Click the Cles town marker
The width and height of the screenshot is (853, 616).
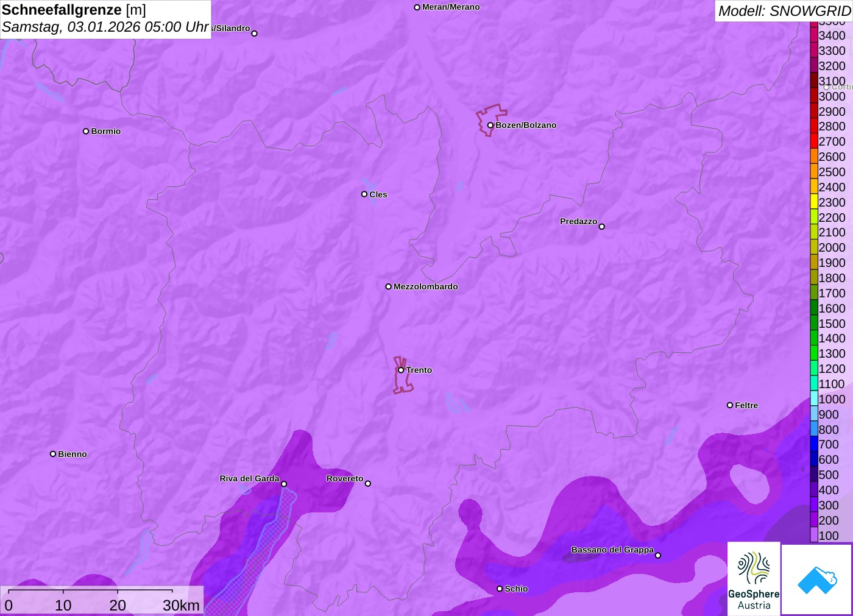pos(364,194)
